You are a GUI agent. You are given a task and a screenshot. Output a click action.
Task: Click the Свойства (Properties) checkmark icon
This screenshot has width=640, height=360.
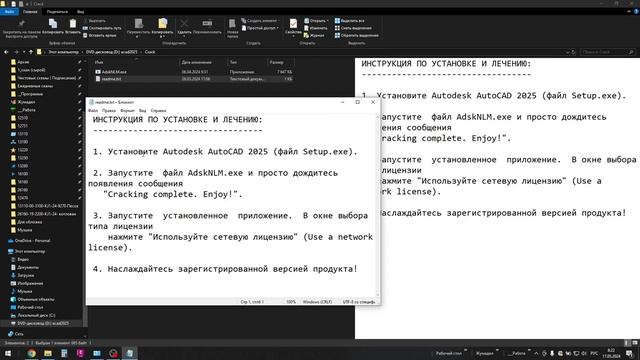(293, 24)
